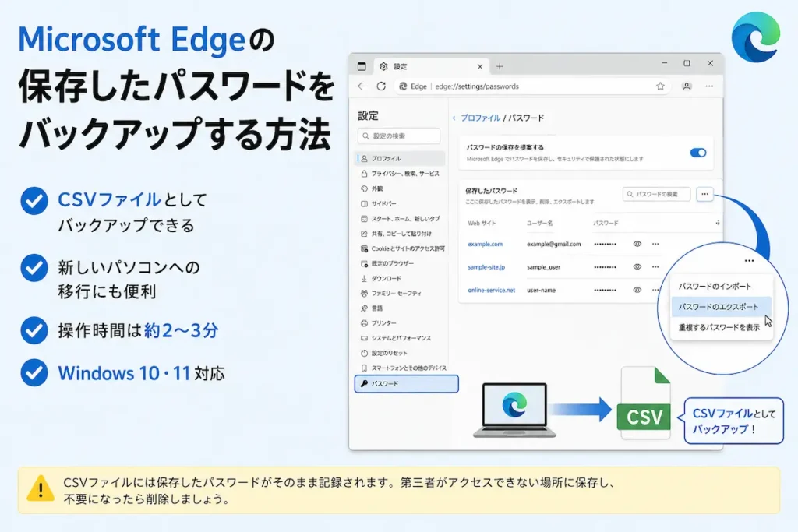Choose パスワードのインポート menu entry
The width and height of the screenshot is (798, 532).
click(x=722, y=287)
